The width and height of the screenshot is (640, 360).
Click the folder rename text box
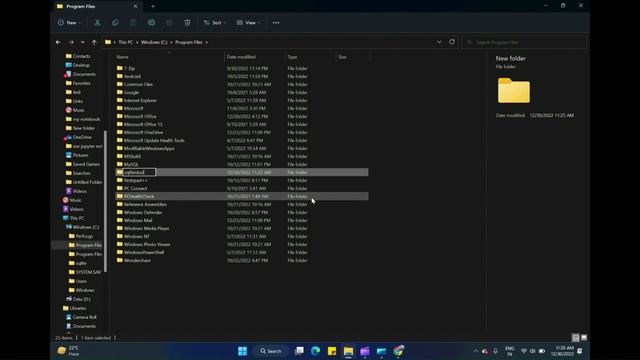click(139, 172)
